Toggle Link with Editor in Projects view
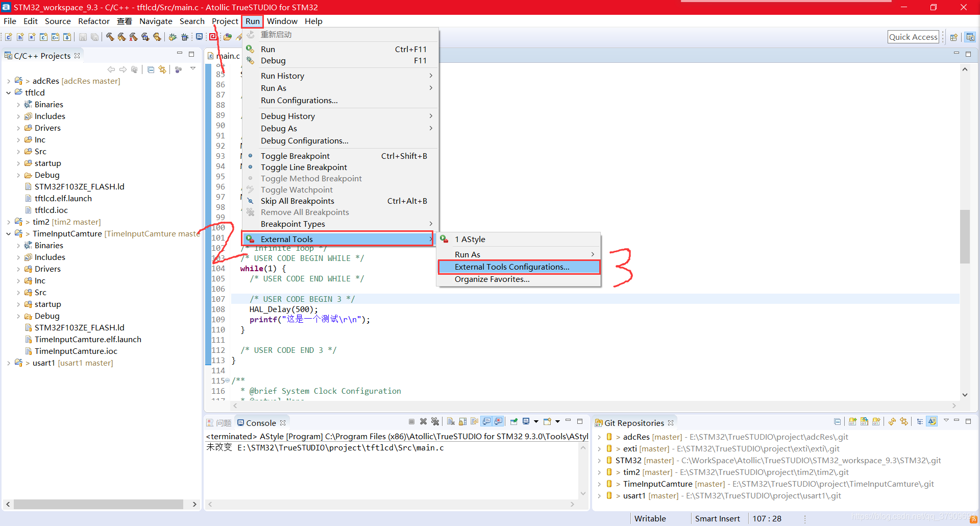980x526 pixels. coord(162,69)
